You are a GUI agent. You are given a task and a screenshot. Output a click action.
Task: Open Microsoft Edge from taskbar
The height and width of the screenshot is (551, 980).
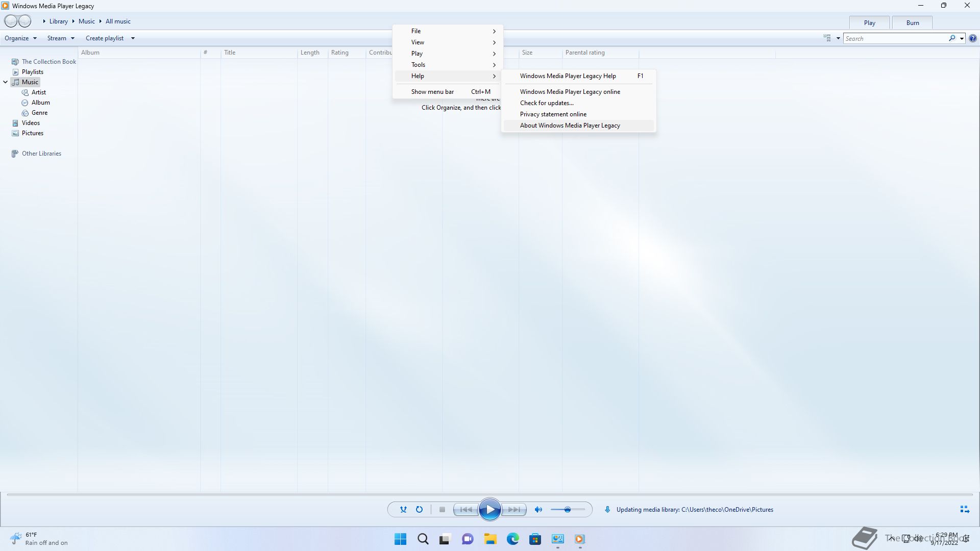click(x=513, y=539)
